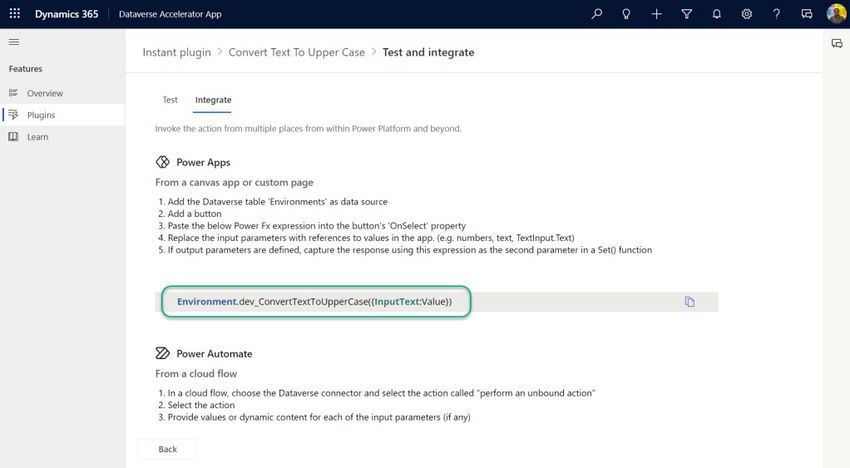Click the search magnifier icon

(597, 14)
